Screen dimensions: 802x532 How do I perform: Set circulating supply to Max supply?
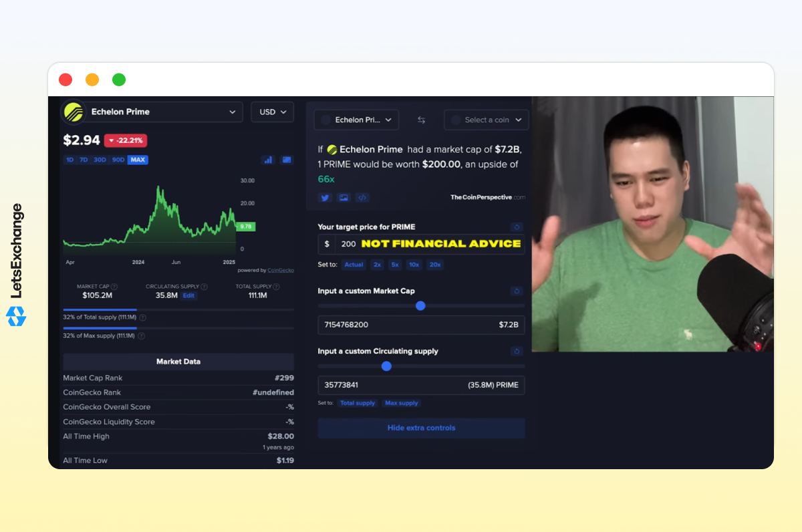coord(401,403)
